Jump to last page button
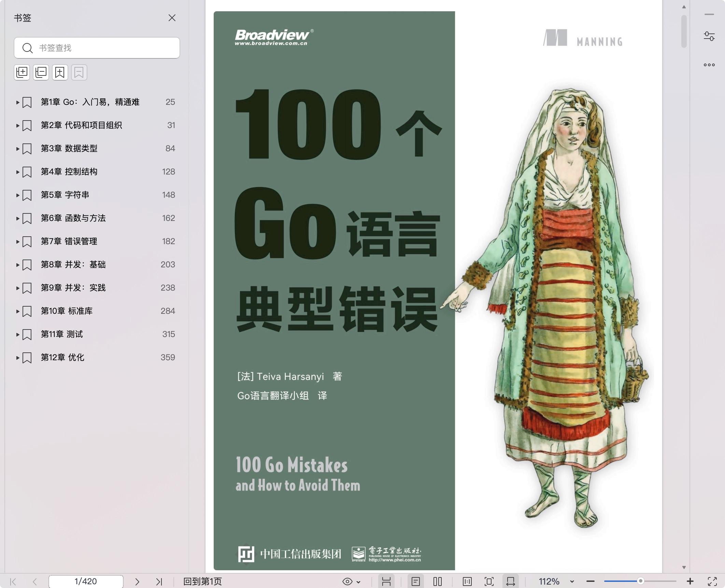Viewport: 725px width, 588px height. 159,582
